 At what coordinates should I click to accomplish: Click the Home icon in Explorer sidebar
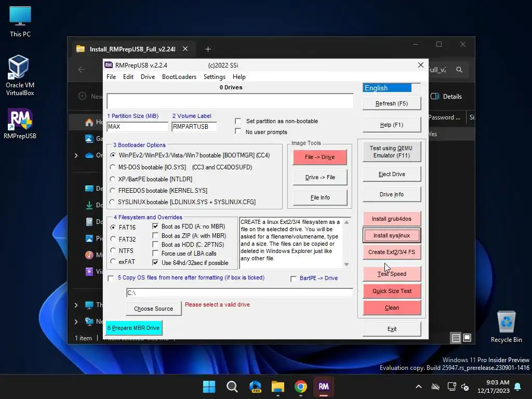pos(89,122)
